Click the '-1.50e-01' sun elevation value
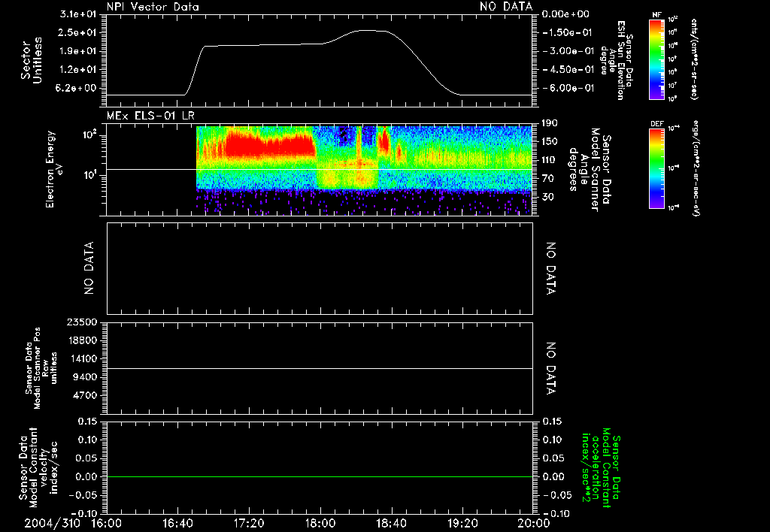The image size is (770, 532). [568, 32]
